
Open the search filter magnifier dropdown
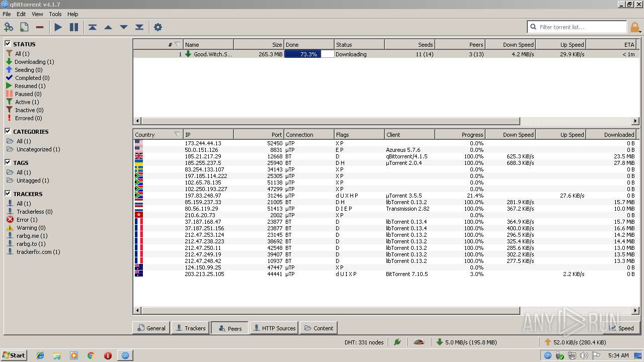pyautogui.click(x=533, y=27)
